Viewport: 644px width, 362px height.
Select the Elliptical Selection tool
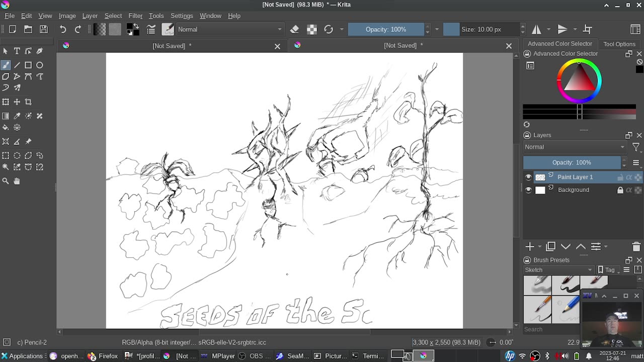(17, 155)
